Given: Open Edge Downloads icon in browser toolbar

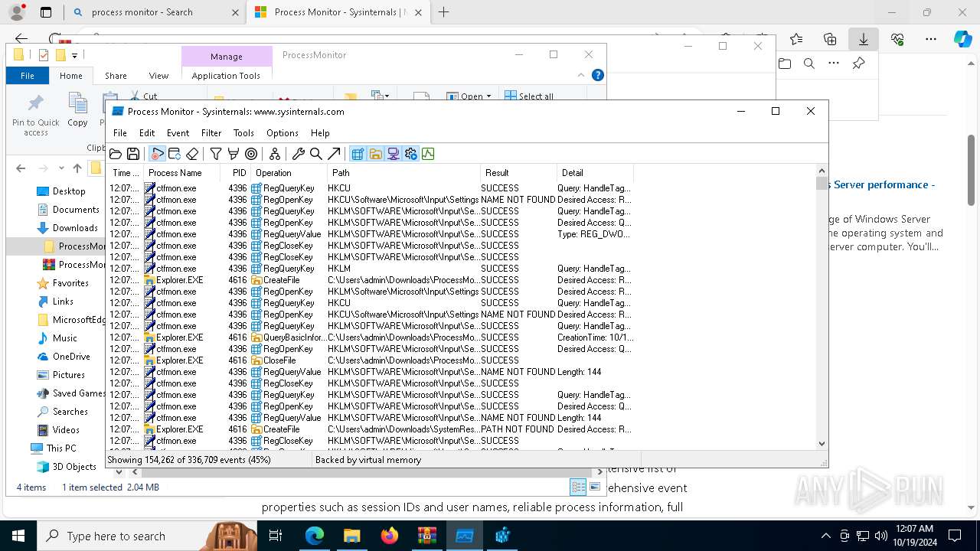Looking at the screenshot, I should pos(863,39).
